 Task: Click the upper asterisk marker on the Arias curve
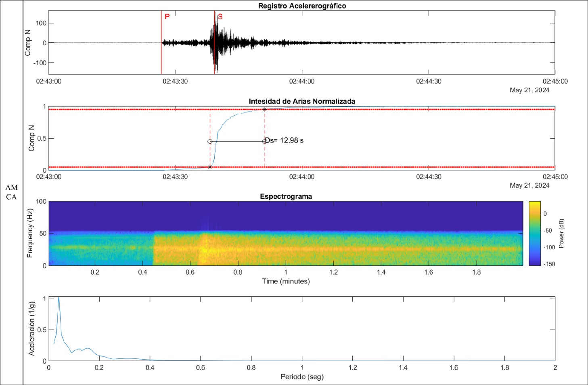click(265, 109)
